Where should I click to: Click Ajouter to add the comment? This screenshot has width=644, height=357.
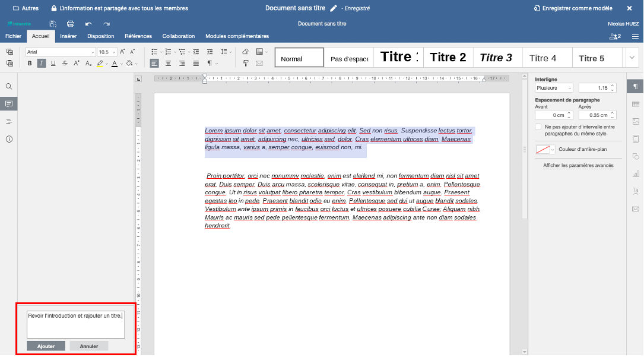pyautogui.click(x=46, y=346)
